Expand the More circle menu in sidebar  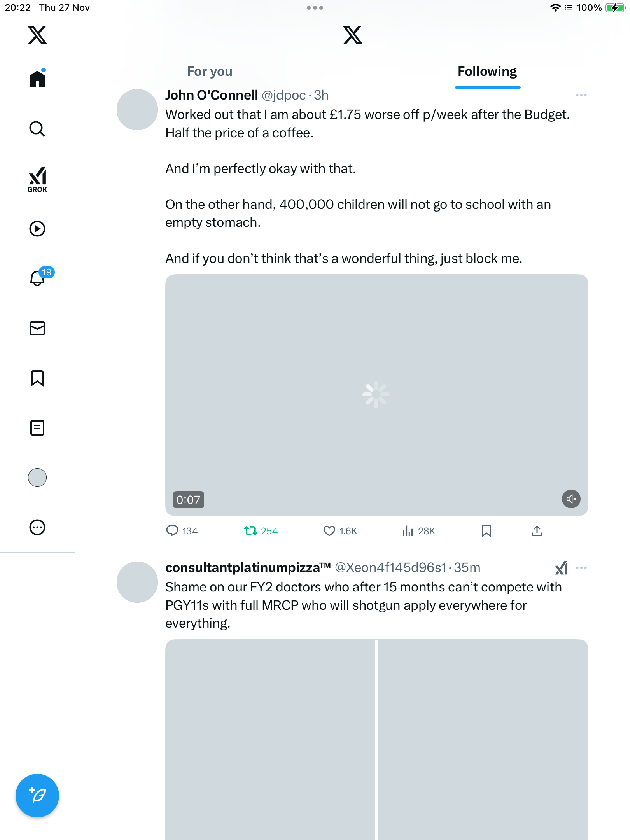point(37,527)
